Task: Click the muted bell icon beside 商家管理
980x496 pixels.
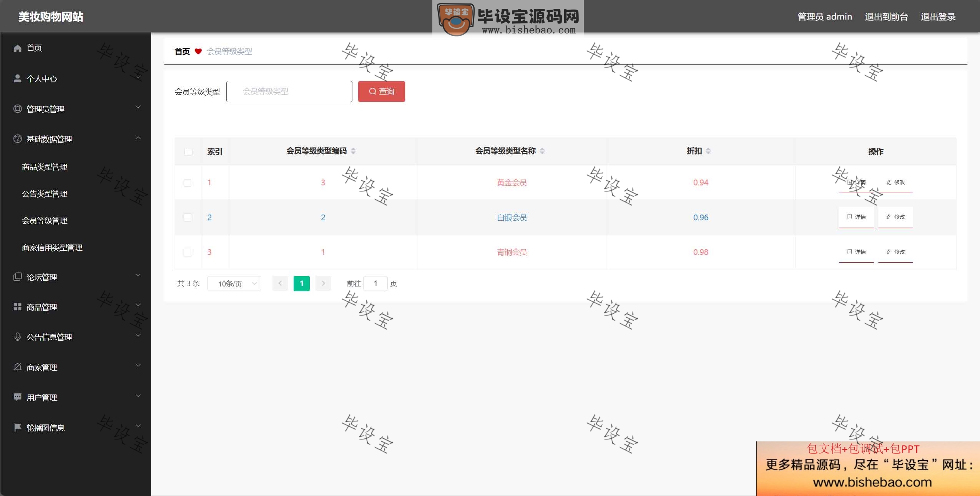Action: pos(17,367)
